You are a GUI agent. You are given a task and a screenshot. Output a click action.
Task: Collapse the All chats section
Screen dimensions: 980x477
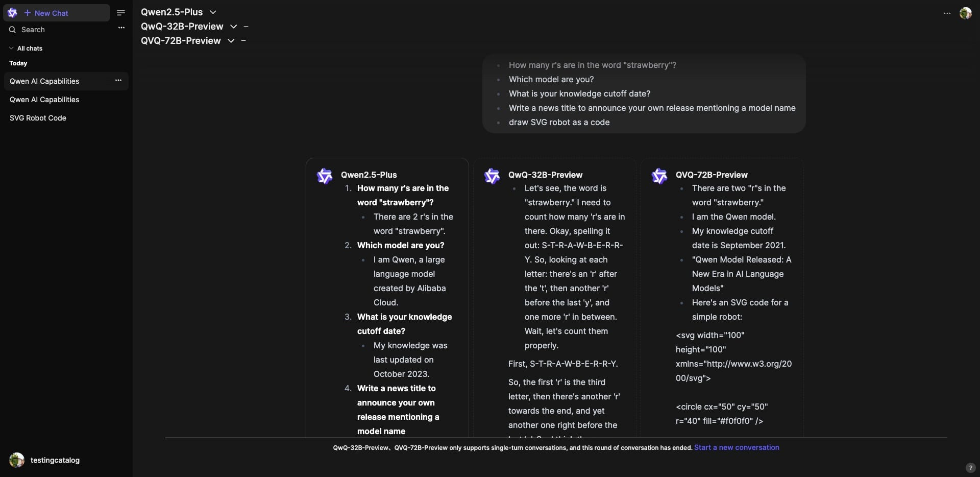click(26, 49)
